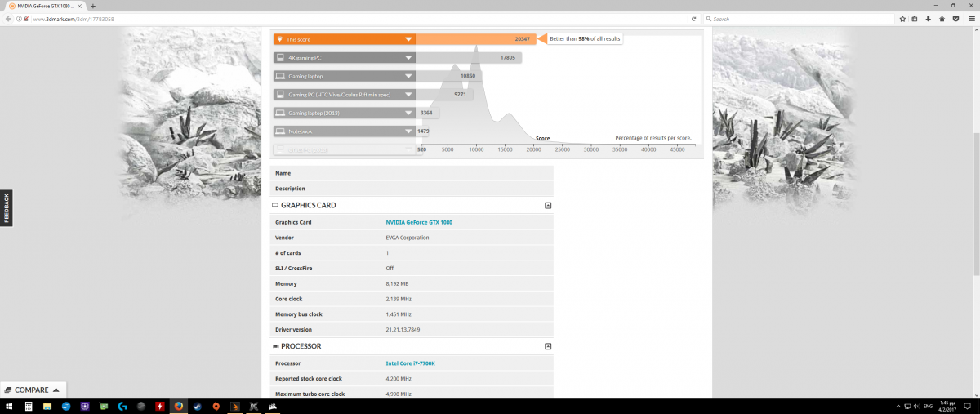Image resolution: width=980 pixels, height=414 pixels.
Task: Expand the This score dropdown
Action: (408, 39)
